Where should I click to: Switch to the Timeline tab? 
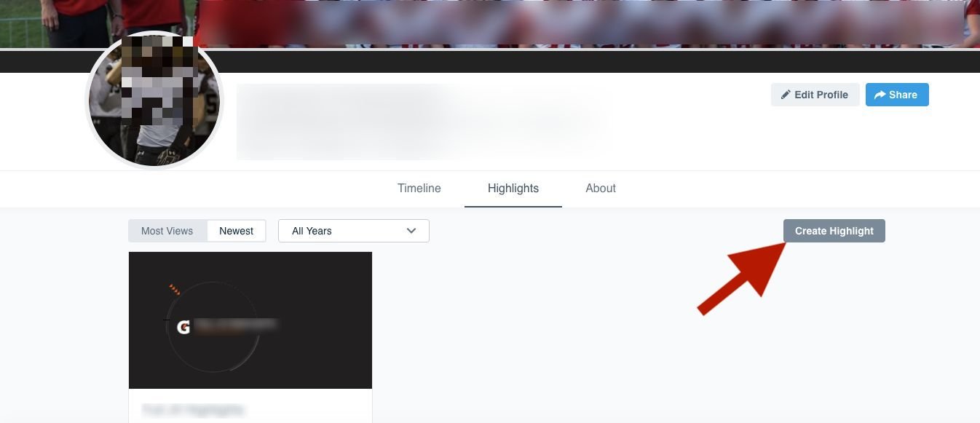pos(419,188)
